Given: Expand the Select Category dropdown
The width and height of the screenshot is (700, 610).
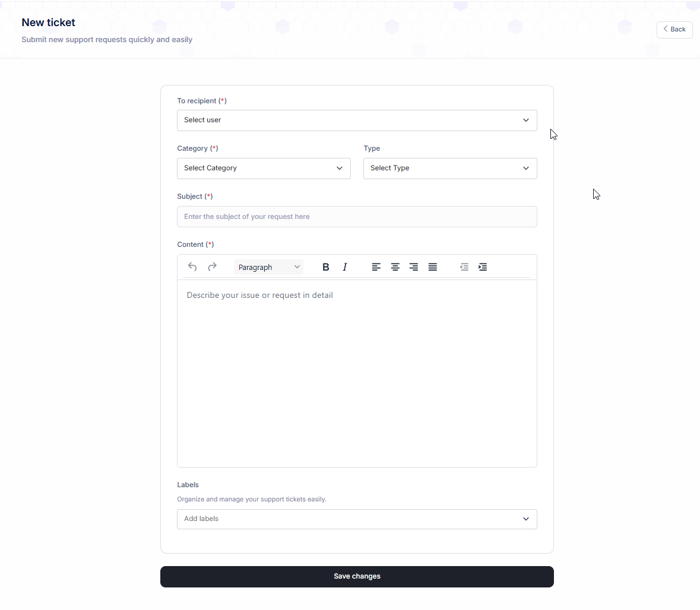Looking at the screenshot, I should (264, 169).
